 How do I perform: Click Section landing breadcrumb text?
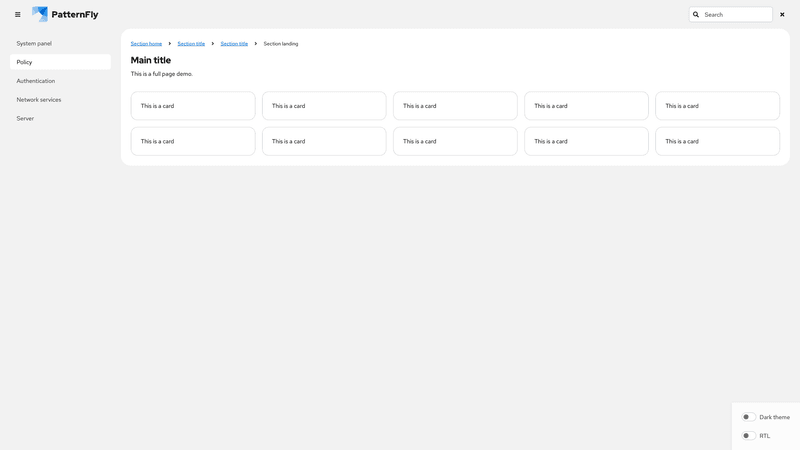[x=281, y=44]
